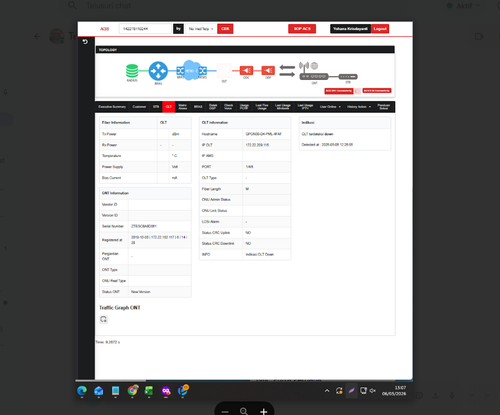Open the No Inet/Telp search type dropdown
The image size is (500, 415).
click(201, 29)
